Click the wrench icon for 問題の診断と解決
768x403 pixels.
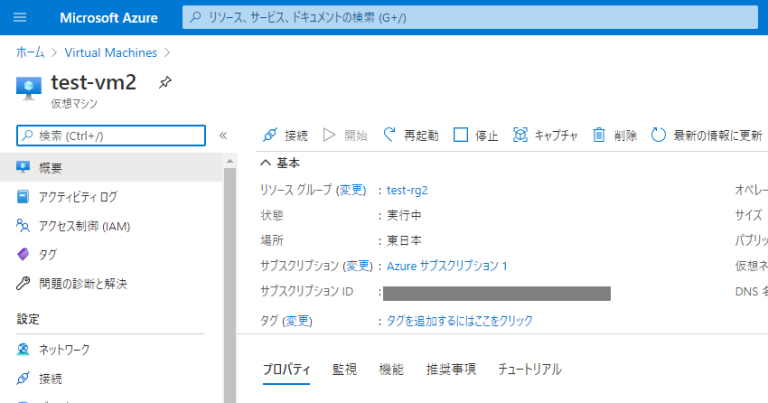point(23,283)
